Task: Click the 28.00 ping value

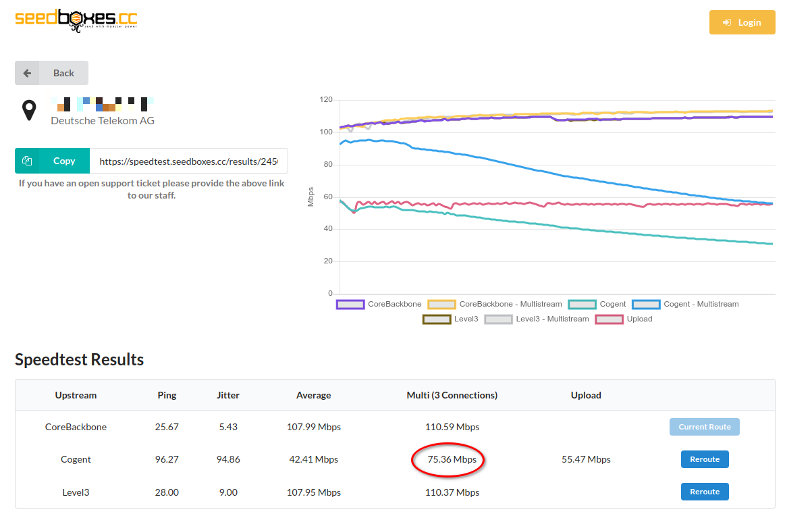Action: click(x=167, y=492)
